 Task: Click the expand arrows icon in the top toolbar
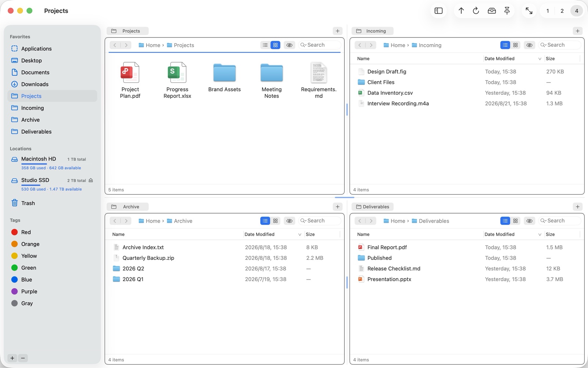[529, 11]
